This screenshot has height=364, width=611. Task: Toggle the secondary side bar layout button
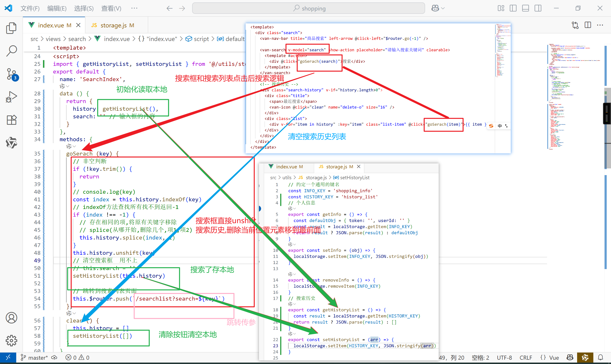click(x=538, y=8)
